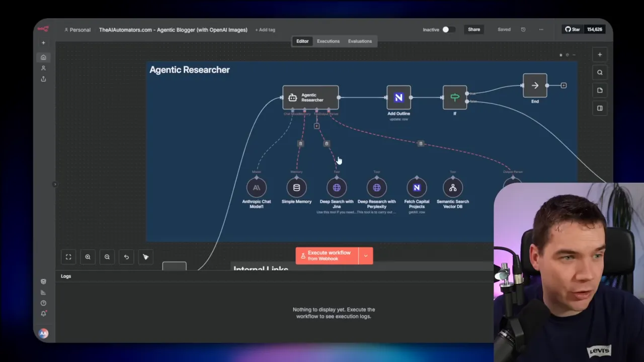Click the If condition node

[x=454, y=98]
